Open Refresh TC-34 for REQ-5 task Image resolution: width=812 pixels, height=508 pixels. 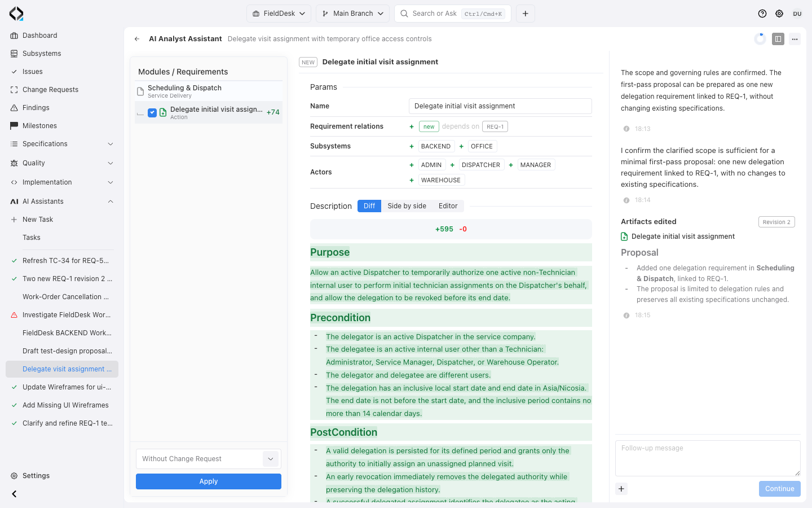click(x=62, y=261)
